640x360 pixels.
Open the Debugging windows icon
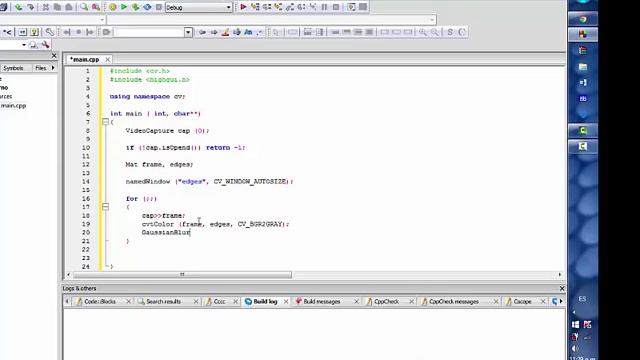tap(351, 7)
